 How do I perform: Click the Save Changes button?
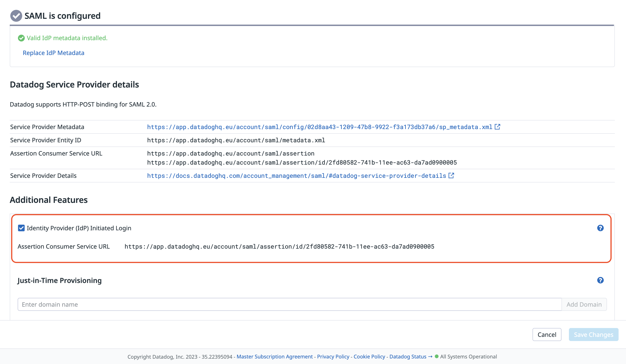(x=593, y=335)
